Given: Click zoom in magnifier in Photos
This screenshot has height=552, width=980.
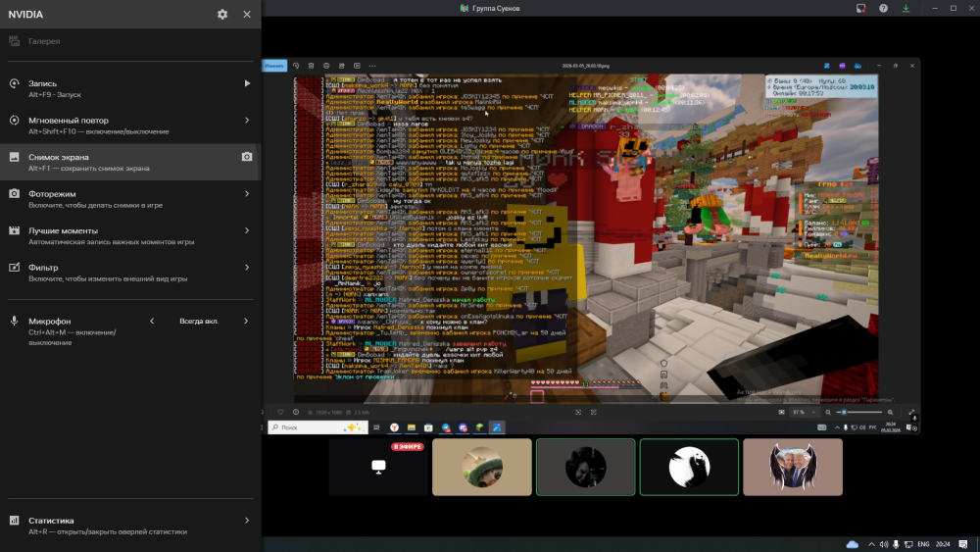Looking at the screenshot, I should click(x=891, y=412).
